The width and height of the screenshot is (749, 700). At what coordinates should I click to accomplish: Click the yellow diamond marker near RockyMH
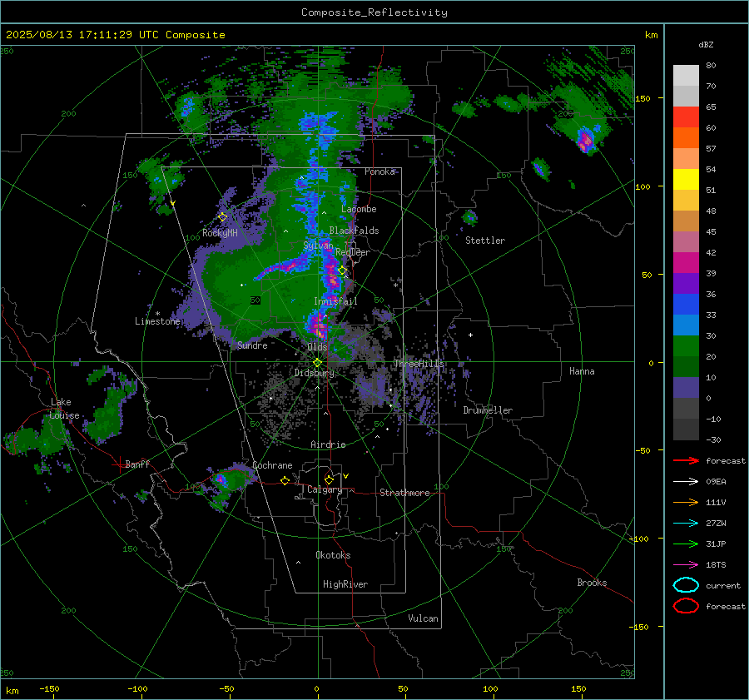pyautogui.click(x=222, y=217)
